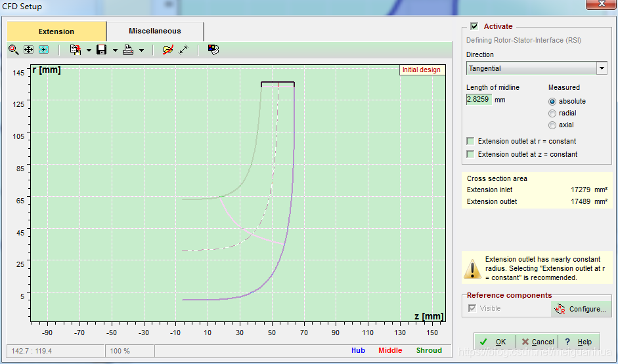Click the Length of midline input field

pos(479,99)
